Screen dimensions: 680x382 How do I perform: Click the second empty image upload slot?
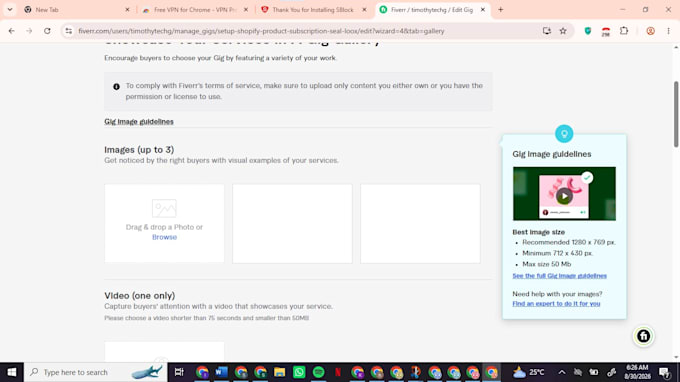click(x=292, y=223)
